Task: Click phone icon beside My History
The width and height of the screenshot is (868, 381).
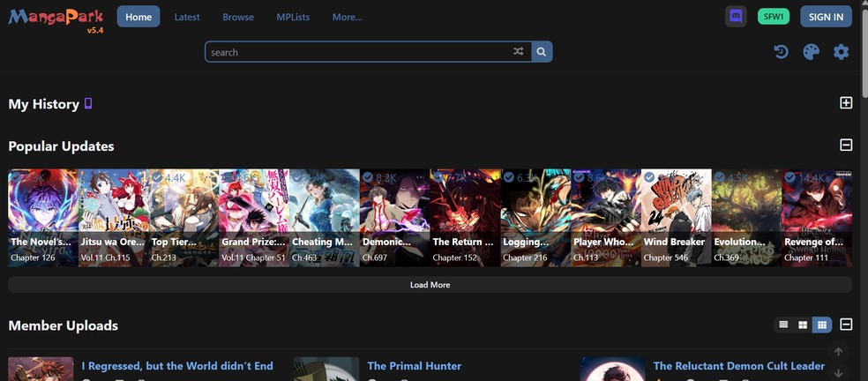Action: click(88, 103)
